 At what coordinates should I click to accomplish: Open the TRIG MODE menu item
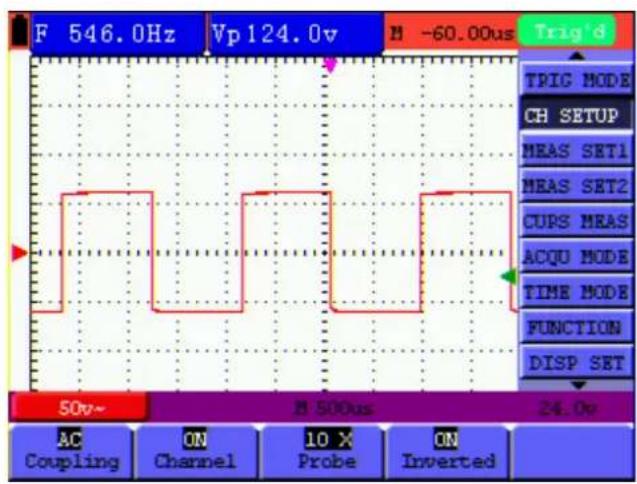click(576, 80)
